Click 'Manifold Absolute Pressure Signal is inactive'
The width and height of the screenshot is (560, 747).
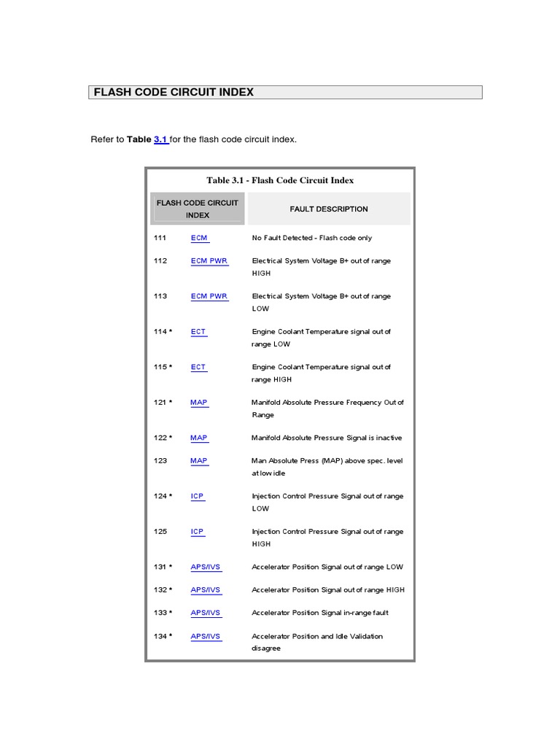pos(327,438)
